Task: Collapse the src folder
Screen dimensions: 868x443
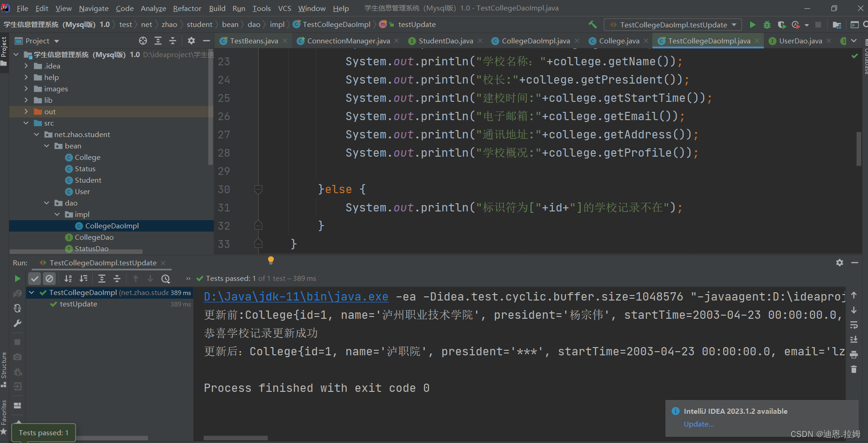Action: tap(26, 123)
